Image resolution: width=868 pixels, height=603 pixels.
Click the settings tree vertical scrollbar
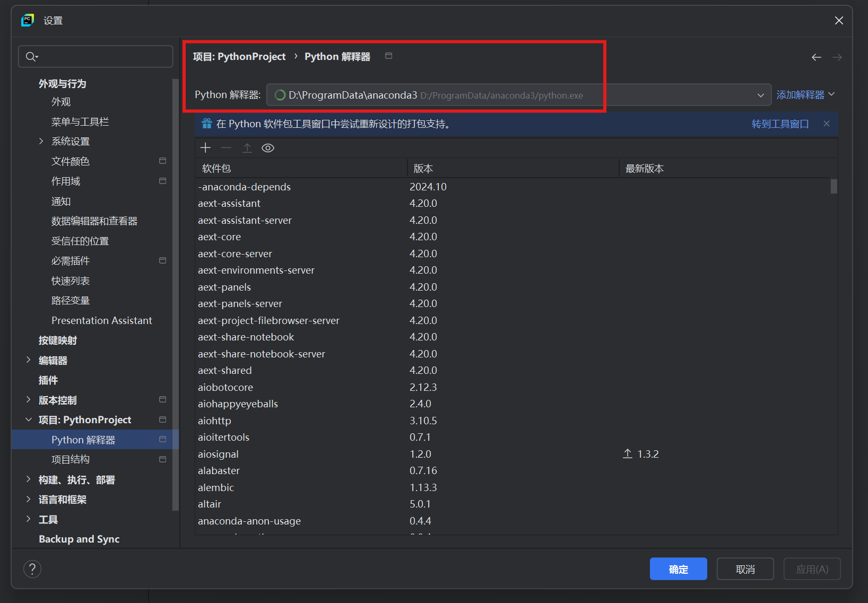[x=175, y=294]
